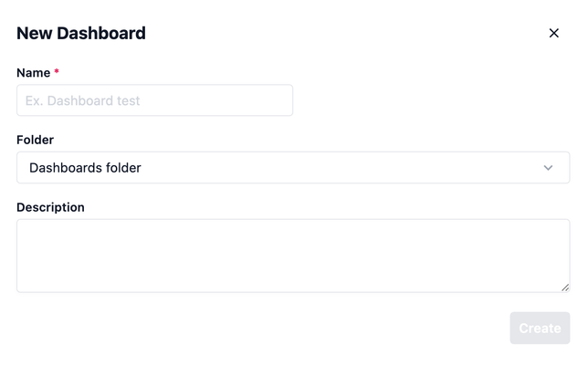588x366 pixels.
Task: Click the Folder field label
Action: tap(35, 140)
